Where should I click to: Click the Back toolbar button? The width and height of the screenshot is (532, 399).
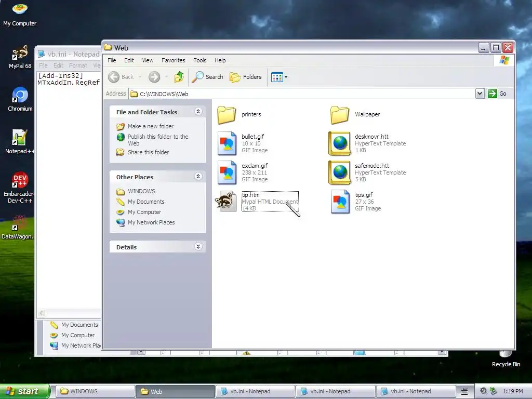click(x=121, y=77)
